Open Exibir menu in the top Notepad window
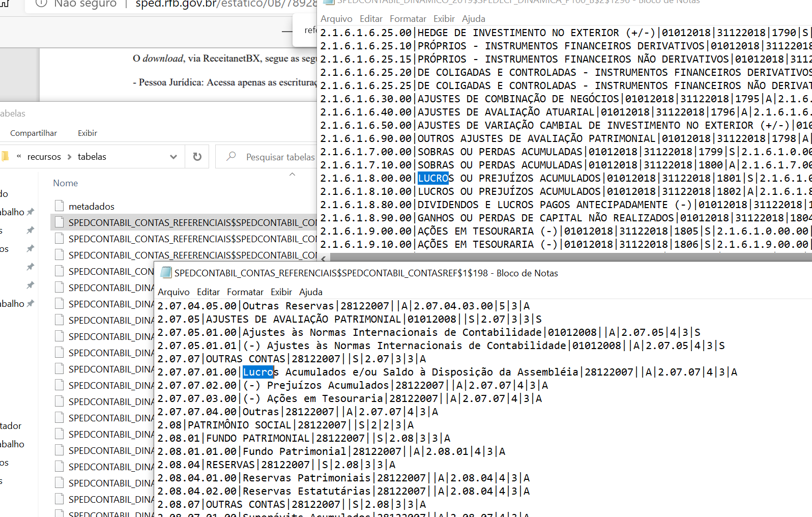The width and height of the screenshot is (812, 517). pos(444,19)
